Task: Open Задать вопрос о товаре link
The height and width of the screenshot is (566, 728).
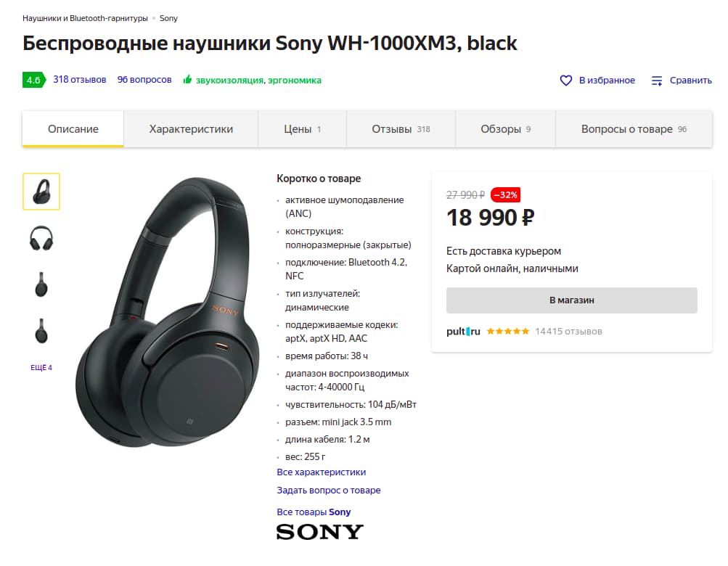Action: (x=329, y=490)
